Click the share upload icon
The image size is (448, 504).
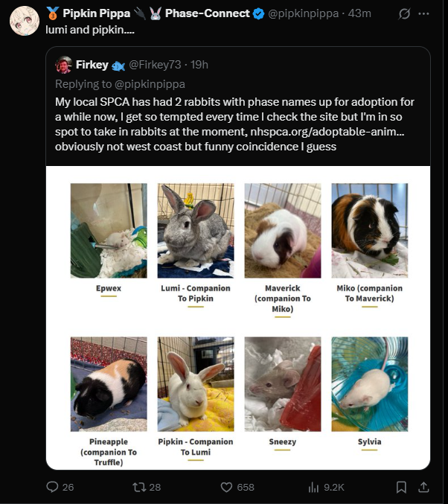coord(423,487)
